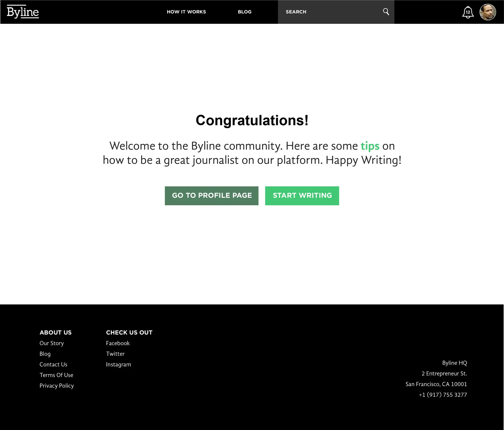Click the Byline logo

(x=23, y=12)
